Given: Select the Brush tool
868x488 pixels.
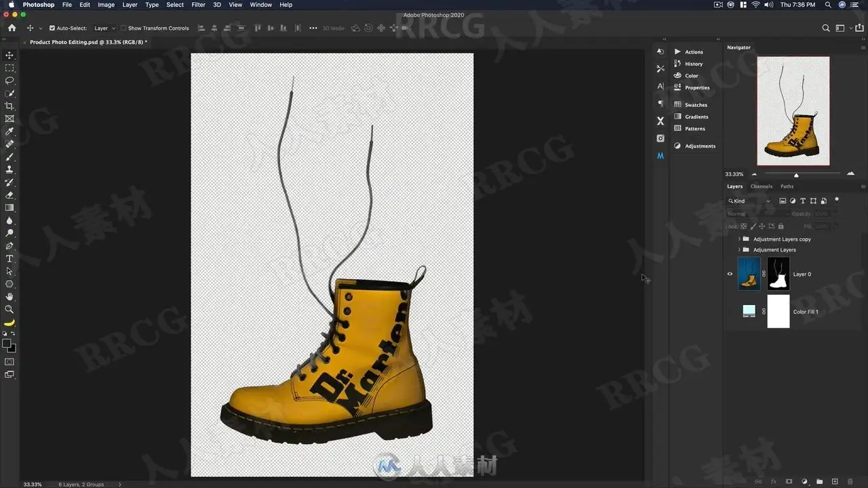Looking at the screenshot, I should [x=9, y=157].
